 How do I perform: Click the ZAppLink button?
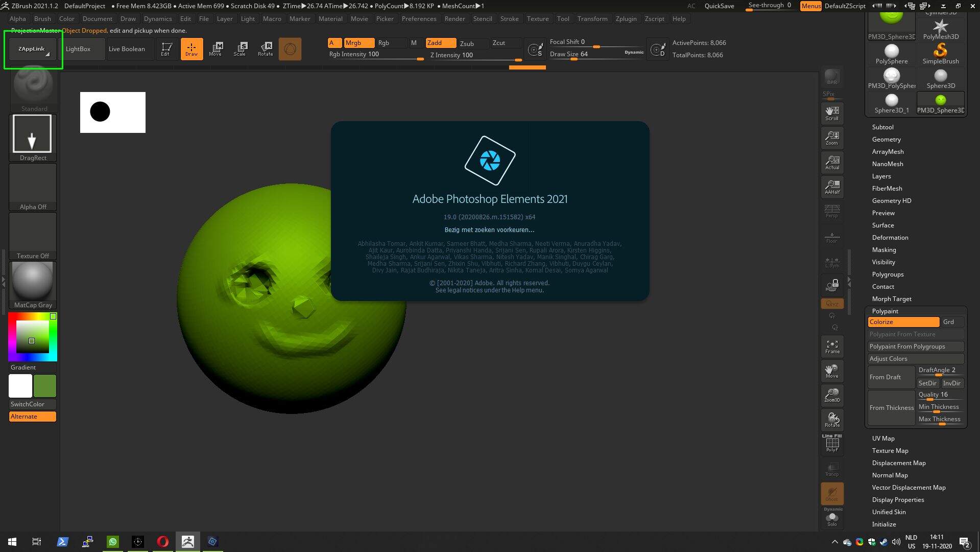point(33,49)
